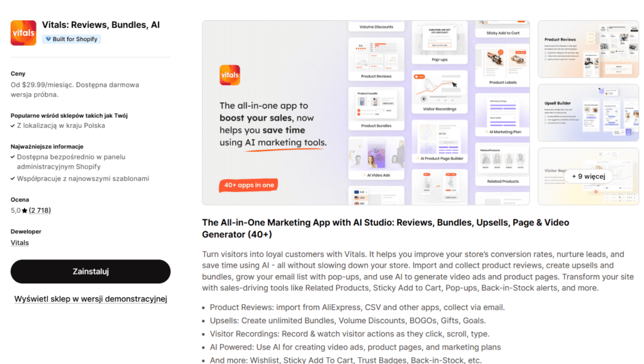Click the Built for Shopify diamond badge
This screenshot has width=644, height=364.
[72, 39]
